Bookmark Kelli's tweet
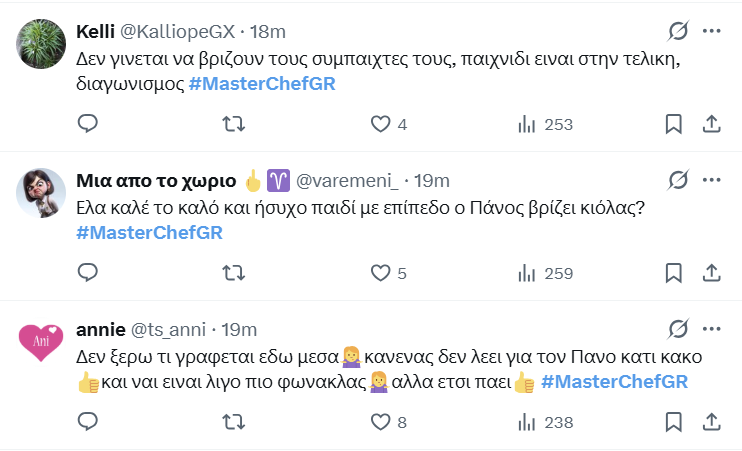 coord(674,124)
